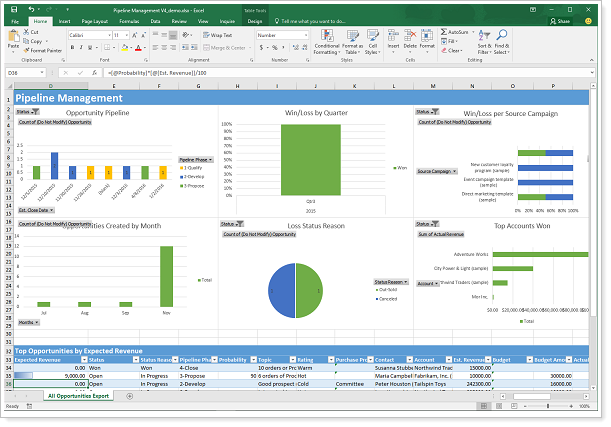Select the All Opportunities Export sheet tab
This screenshot has width=611, height=427.
click(x=80, y=397)
